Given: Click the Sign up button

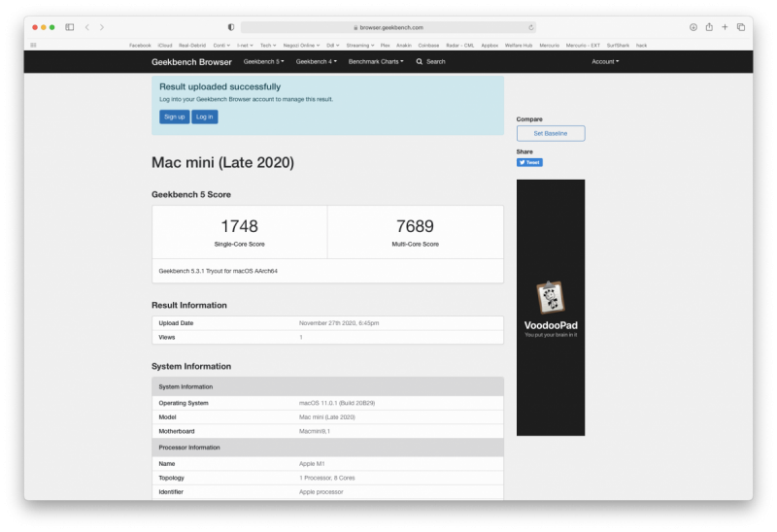Looking at the screenshot, I should [175, 116].
